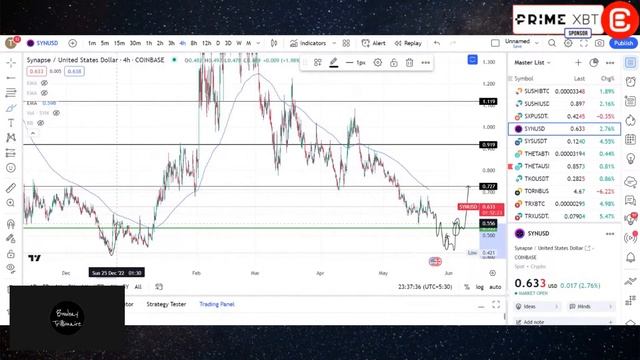Open more options in drawing floating toolbar
The image size is (640, 360).
click(x=425, y=62)
